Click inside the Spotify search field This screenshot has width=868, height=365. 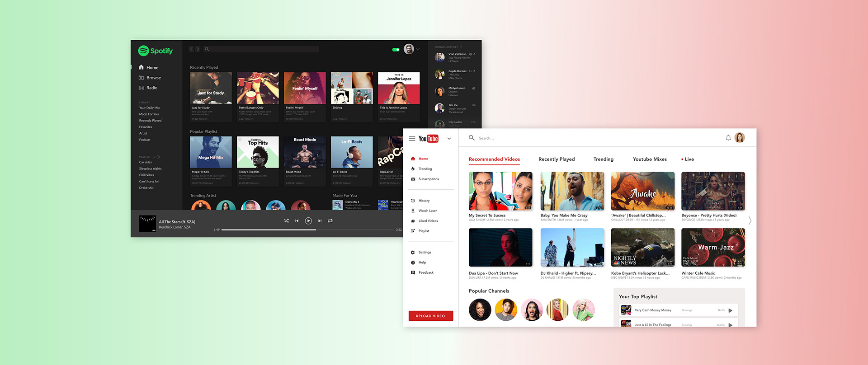(x=260, y=49)
